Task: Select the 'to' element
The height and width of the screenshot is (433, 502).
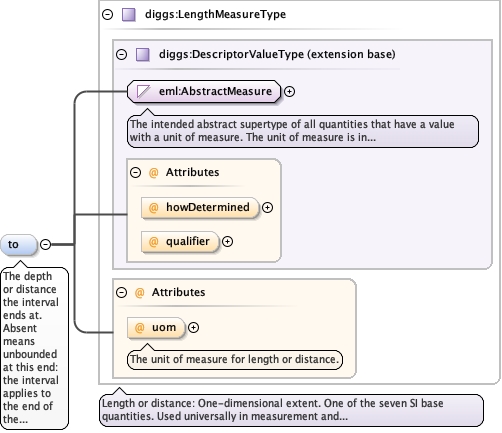Action: point(19,245)
